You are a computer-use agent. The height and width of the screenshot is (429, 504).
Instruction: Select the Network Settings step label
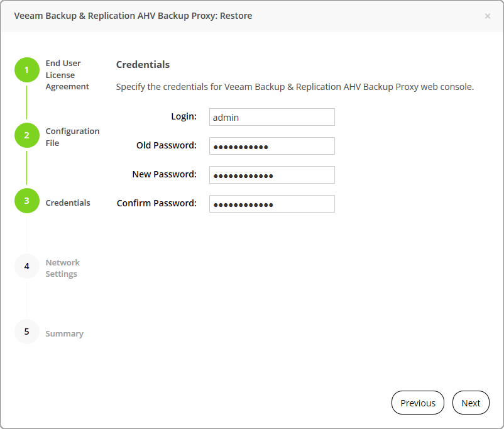click(62, 268)
